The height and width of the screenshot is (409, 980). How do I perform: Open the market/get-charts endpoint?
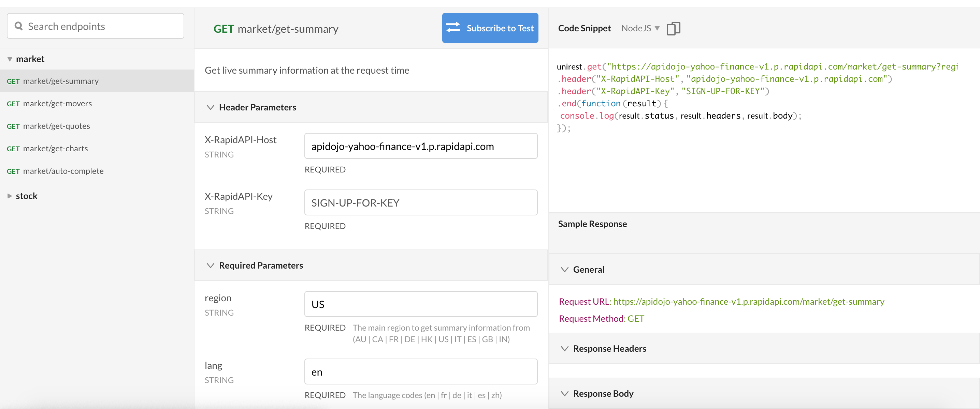pyautogui.click(x=55, y=148)
